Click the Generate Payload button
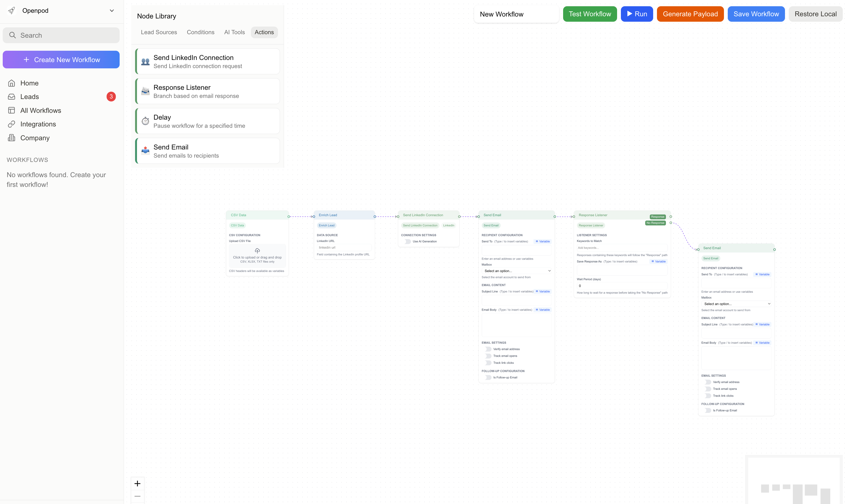The height and width of the screenshot is (504, 849). 690,14
